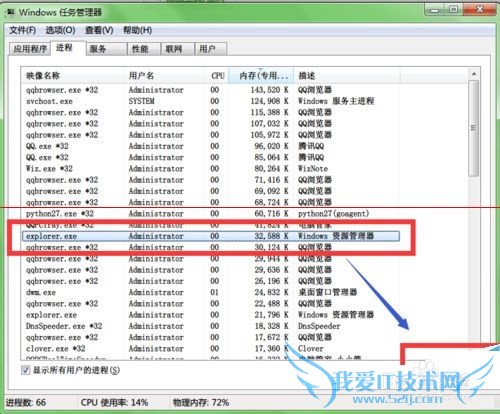Screen dimensions: 500x414
Task: Select qqbrowser.exe row using 105,972 K
Action: (211, 135)
